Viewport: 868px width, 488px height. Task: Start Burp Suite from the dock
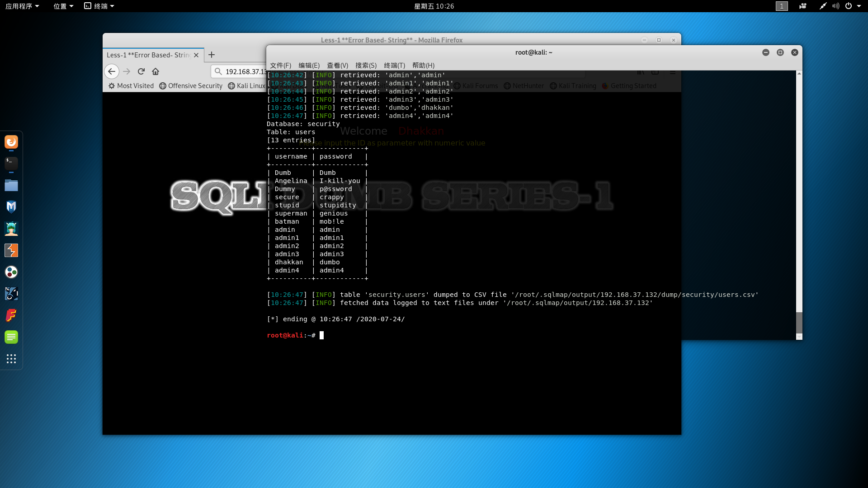click(x=11, y=250)
